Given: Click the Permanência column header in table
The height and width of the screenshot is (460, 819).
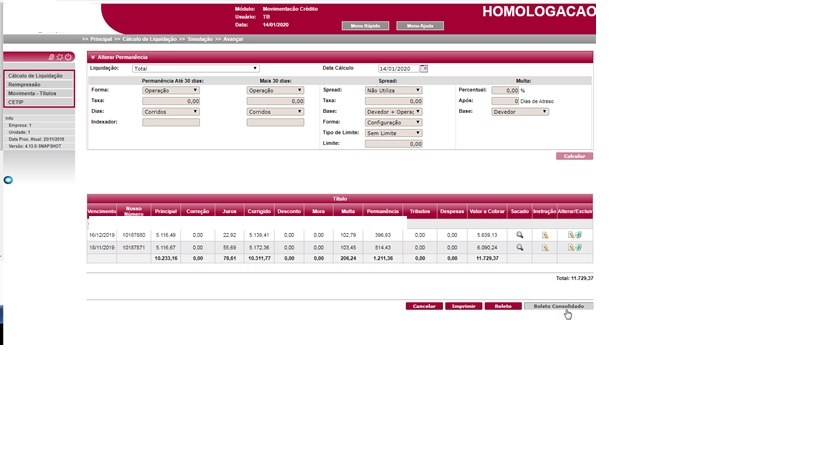Looking at the screenshot, I should [382, 211].
